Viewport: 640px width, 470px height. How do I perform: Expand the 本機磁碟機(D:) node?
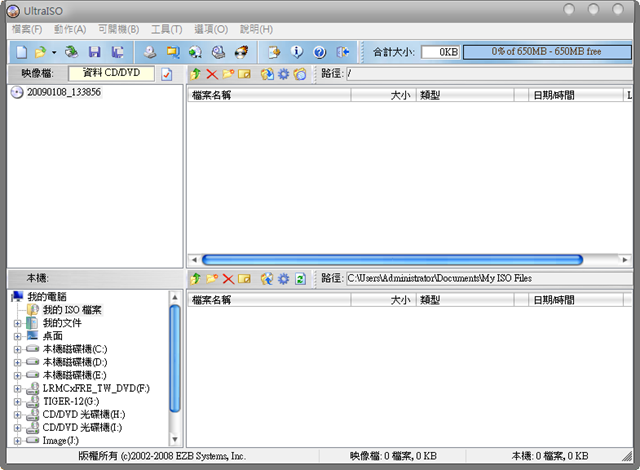tap(17, 363)
